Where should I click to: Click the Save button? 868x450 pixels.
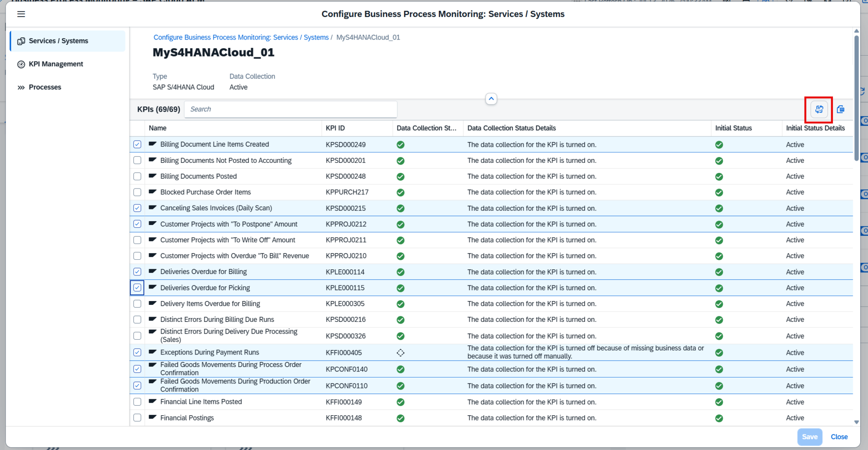coord(809,437)
